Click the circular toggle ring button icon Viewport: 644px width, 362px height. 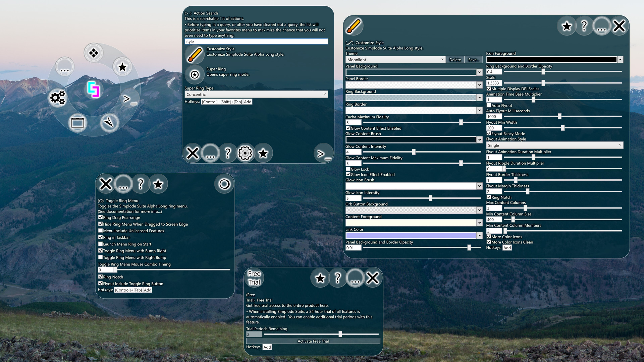225,184
